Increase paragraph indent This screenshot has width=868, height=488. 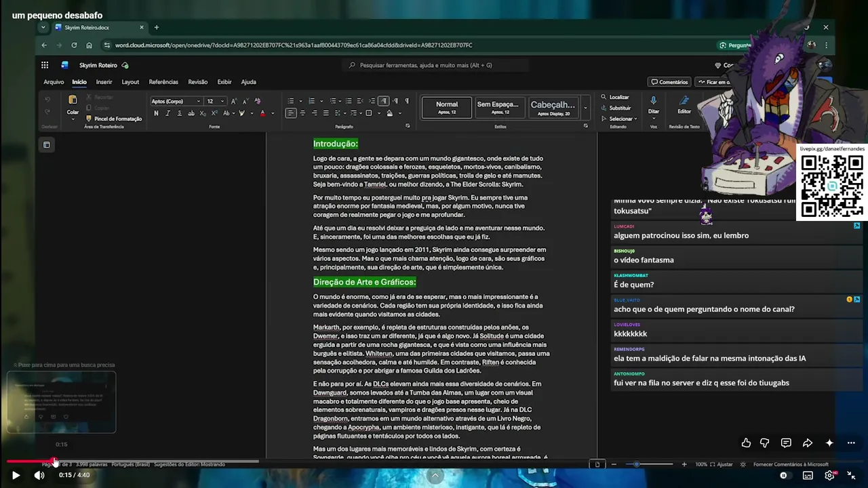(372, 101)
